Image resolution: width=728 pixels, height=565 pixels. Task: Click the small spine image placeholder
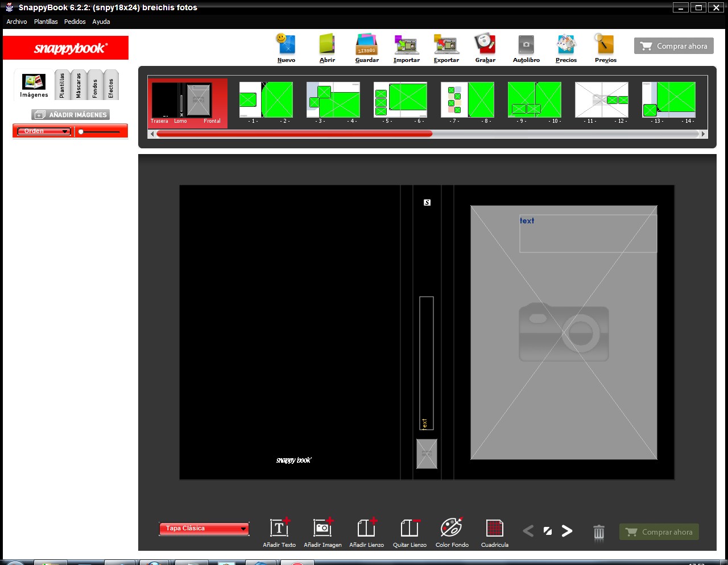tap(427, 454)
